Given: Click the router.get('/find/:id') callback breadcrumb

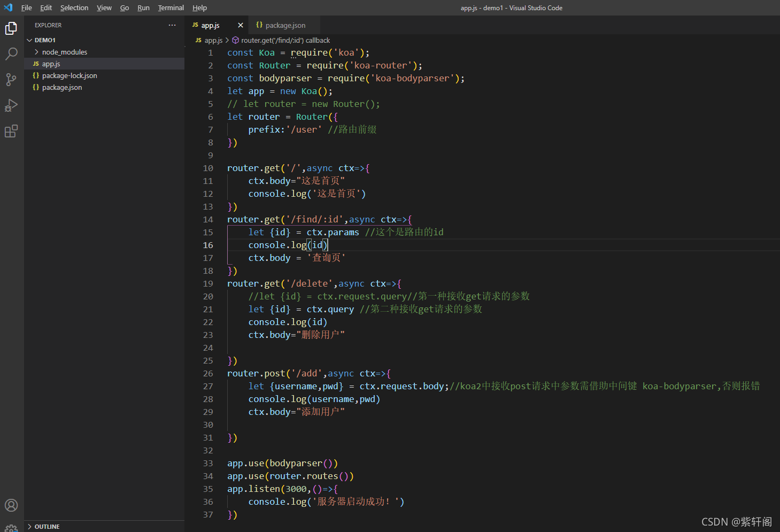Looking at the screenshot, I should coord(285,40).
